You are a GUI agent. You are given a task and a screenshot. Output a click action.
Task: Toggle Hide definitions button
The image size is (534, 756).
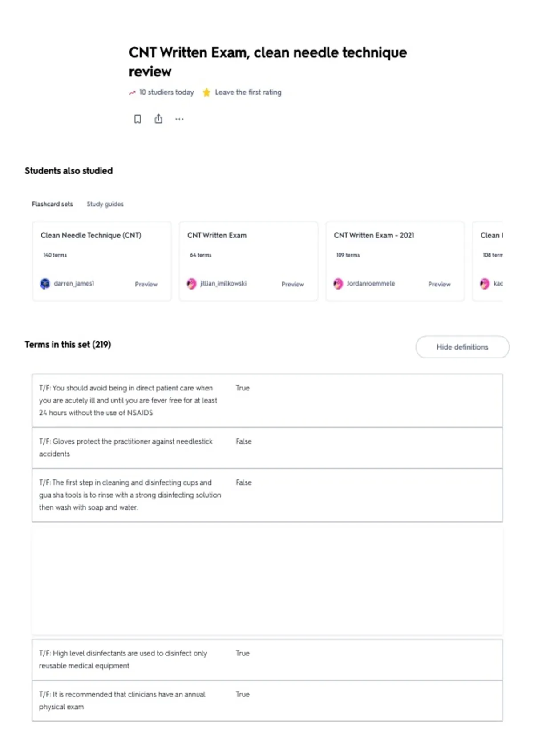462,347
